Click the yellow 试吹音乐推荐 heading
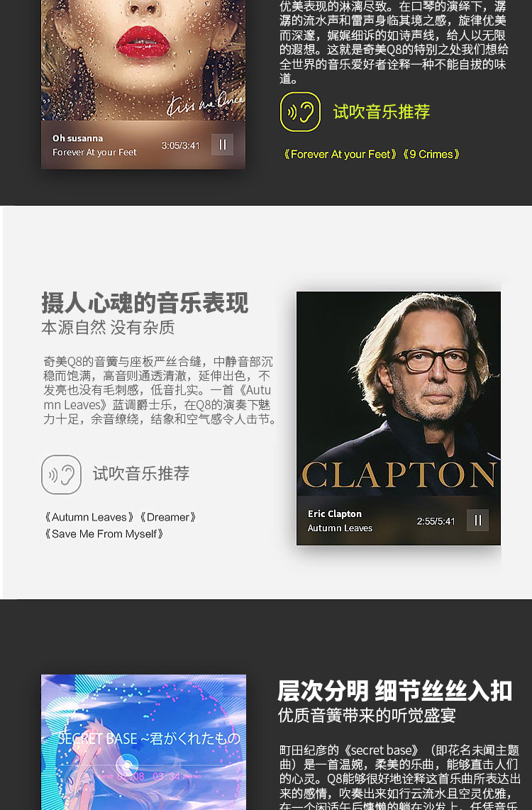Screen dimensions: 532x810 coord(381,111)
